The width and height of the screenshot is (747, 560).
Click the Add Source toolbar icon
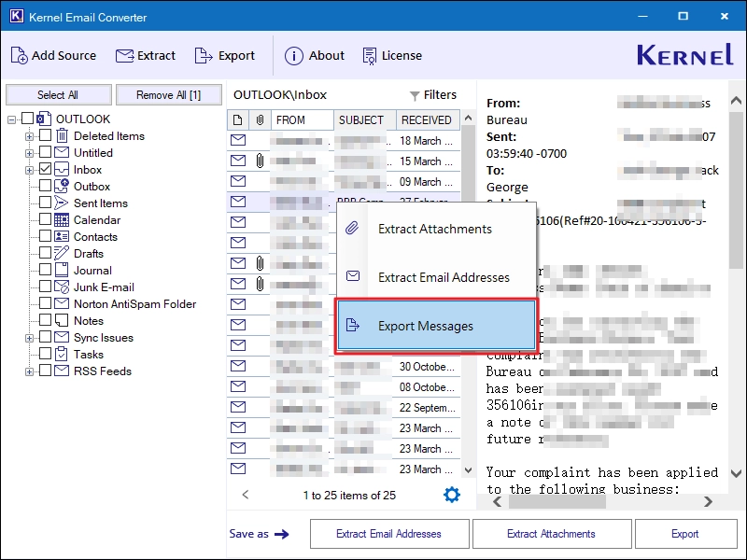coord(19,56)
